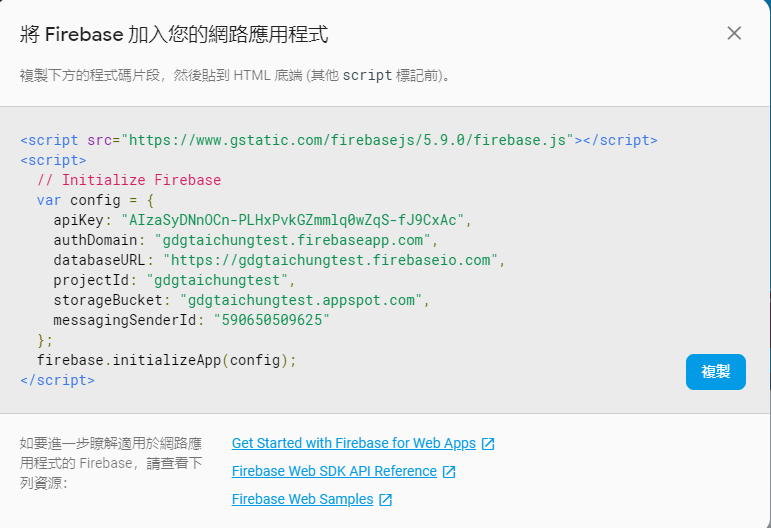This screenshot has width=771, height=528.
Task: Click external-link icon beside Get Started link
Action: [488, 444]
